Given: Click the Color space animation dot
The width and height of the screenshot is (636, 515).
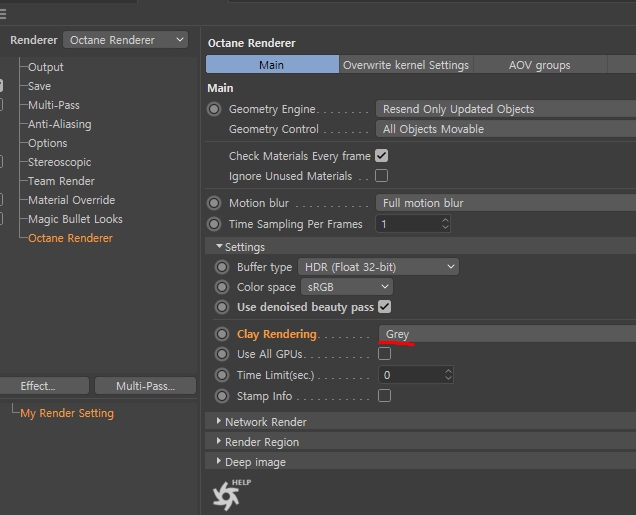Looking at the screenshot, I should (x=222, y=287).
